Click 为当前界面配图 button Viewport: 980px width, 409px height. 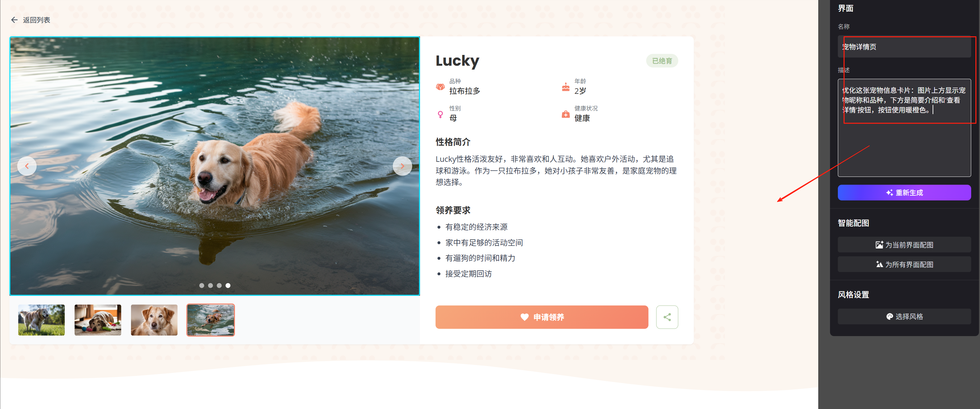click(x=904, y=245)
